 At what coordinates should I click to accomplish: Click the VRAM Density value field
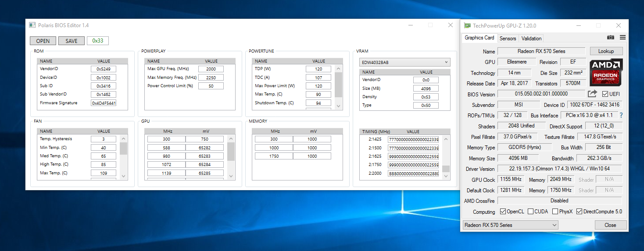click(426, 97)
